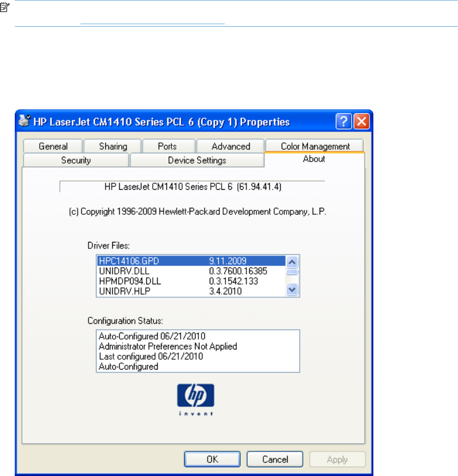The height and width of the screenshot is (476, 458).
Task: Click the greyed-out Apply button
Action: pyautogui.click(x=337, y=459)
